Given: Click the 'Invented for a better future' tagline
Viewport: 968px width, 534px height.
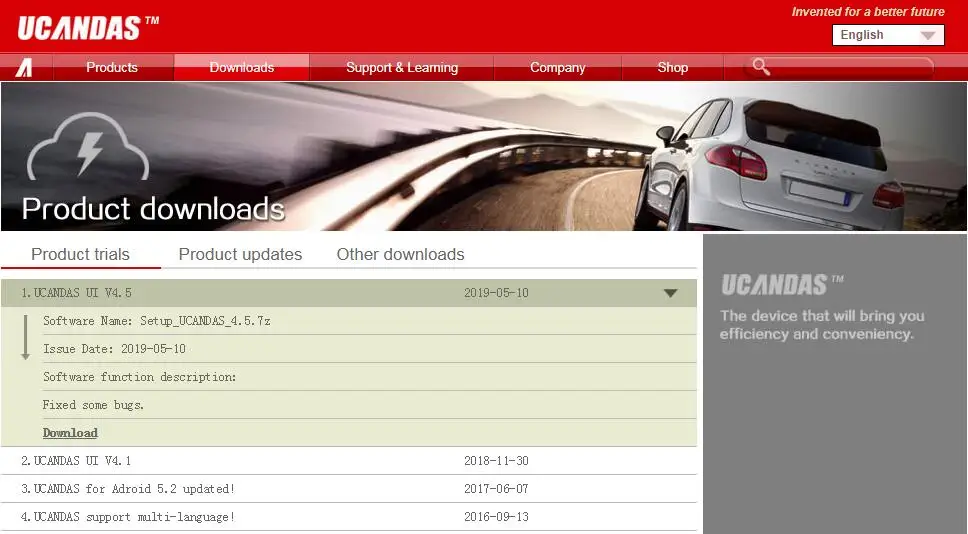Looking at the screenshot, I should [868, 12].
